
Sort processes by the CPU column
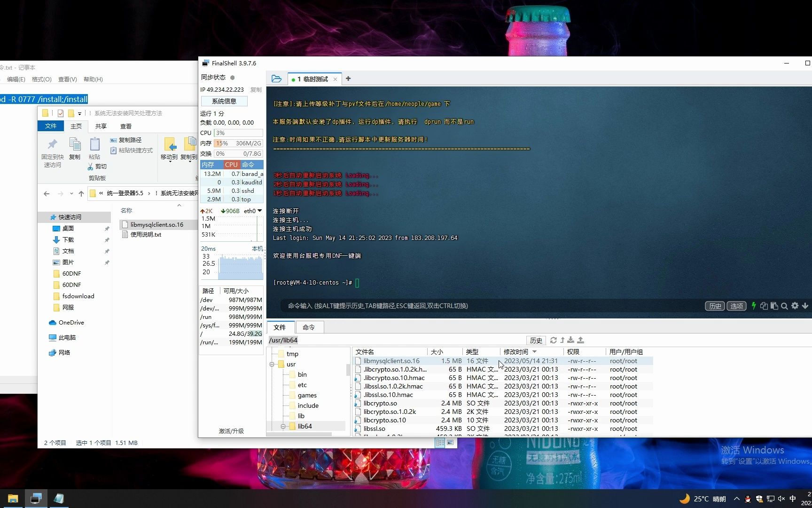coord(231,165)
